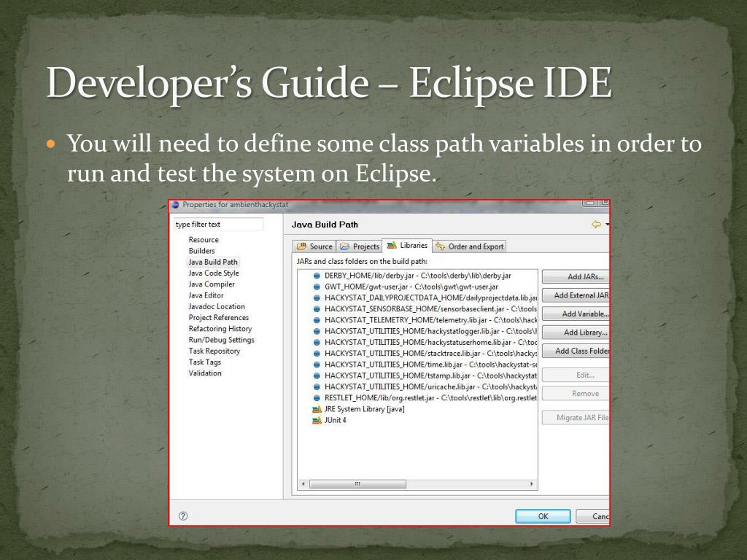The image size is (747, 560).
Task: Click the scrollbar left arrow
Action: (x=303, y=484)
